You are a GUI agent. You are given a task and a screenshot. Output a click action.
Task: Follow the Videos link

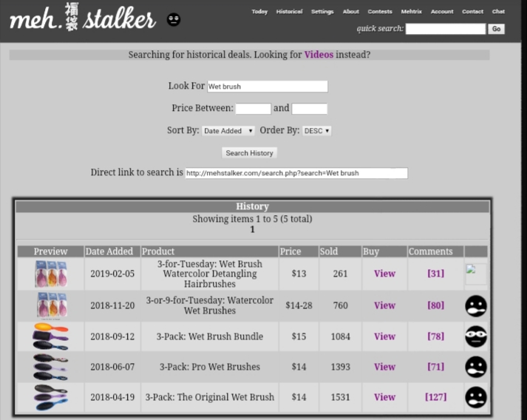pos(319,55)
